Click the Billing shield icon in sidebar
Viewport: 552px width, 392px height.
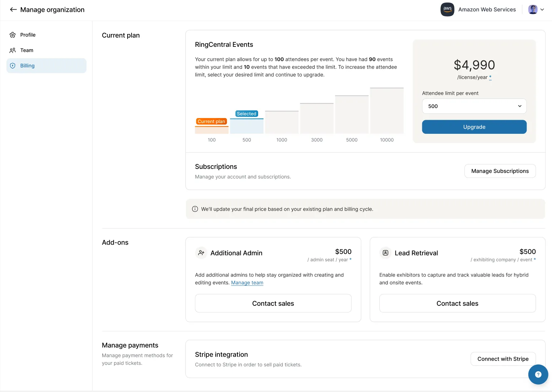click(13, 66)
